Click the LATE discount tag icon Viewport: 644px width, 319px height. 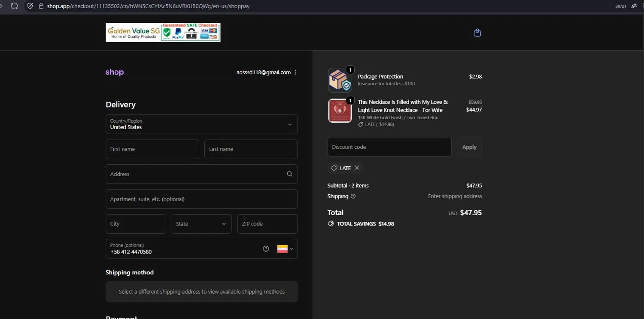click(334, 168)
